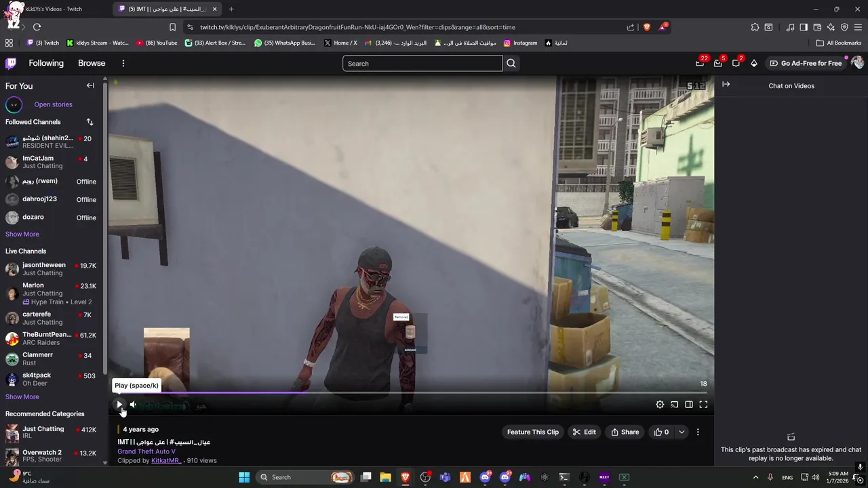Open stories link
The width and height of the screenshot is (868, 488).
pyautogui.click(x=53, y=104)
